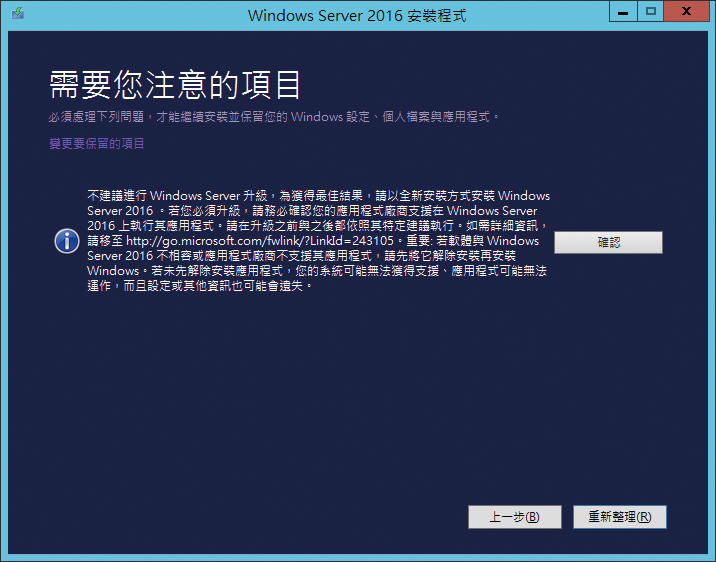This screenshot has height=562, width=716.
Task: Click the Windows Server 2016 安裝程式 title text
Action: coord(357,16)
